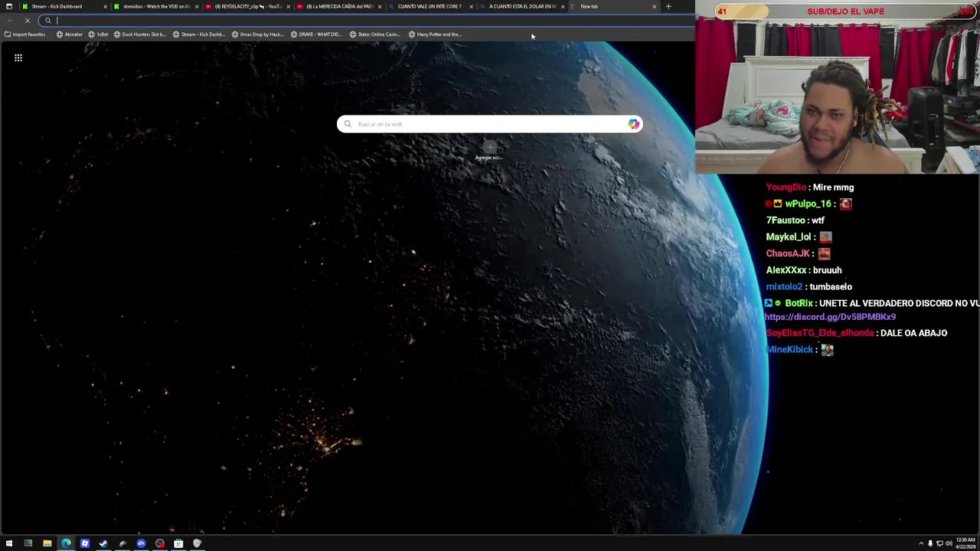The width and height of the screenshot is (980, 551).
Task: Open Steam from the taskbar
Action: (103, 543)
